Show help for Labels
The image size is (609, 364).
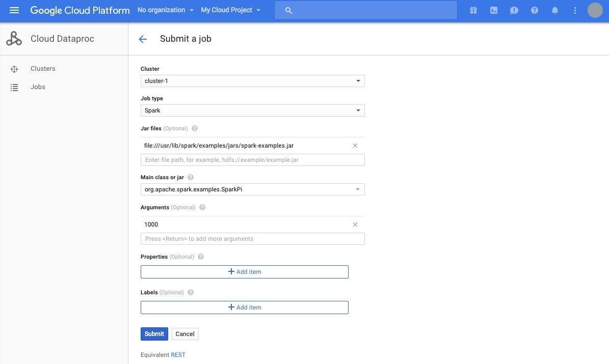[190, 292]
